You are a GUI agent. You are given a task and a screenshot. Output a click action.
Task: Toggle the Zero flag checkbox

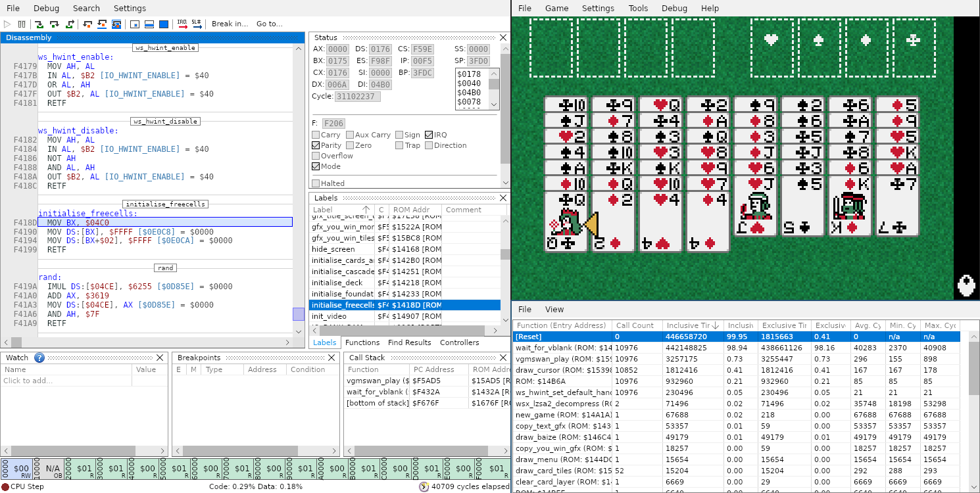coord(350,145)
